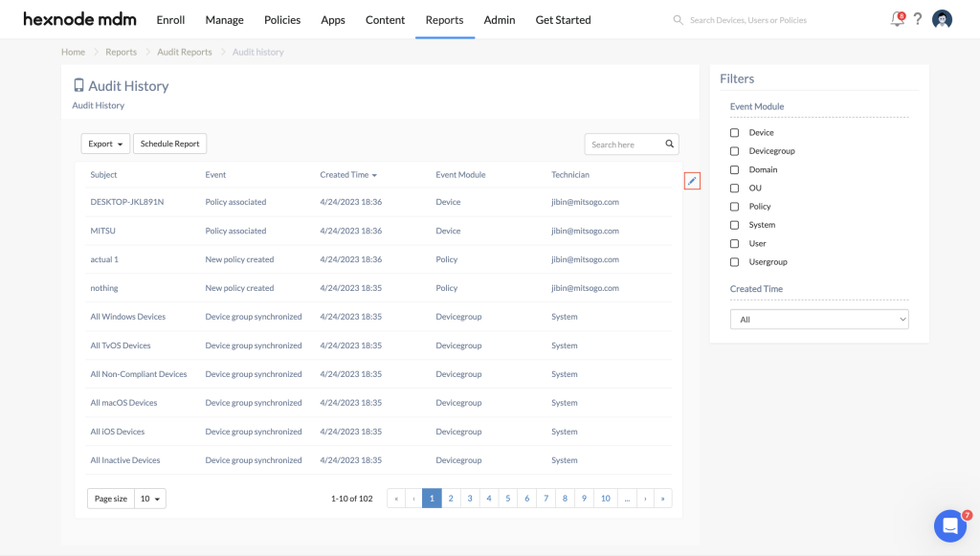Image resolution: width=980 pixels, height=556 pixels.
Task: Open the profile avatar menu
Action: coord(942,19)
